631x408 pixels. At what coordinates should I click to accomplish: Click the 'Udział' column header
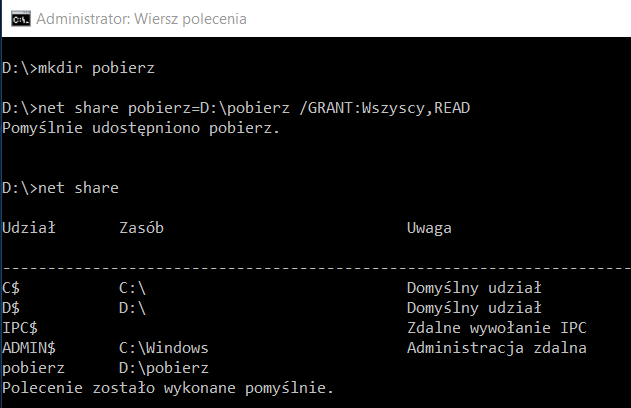pyautogui.click(x=29, y=228)
